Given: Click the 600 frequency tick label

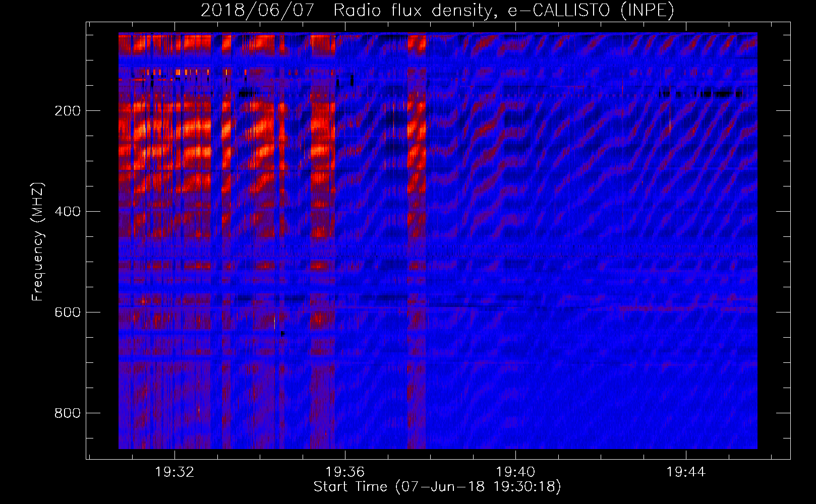Looking at the screenshot, I should (x=68, y=312).
